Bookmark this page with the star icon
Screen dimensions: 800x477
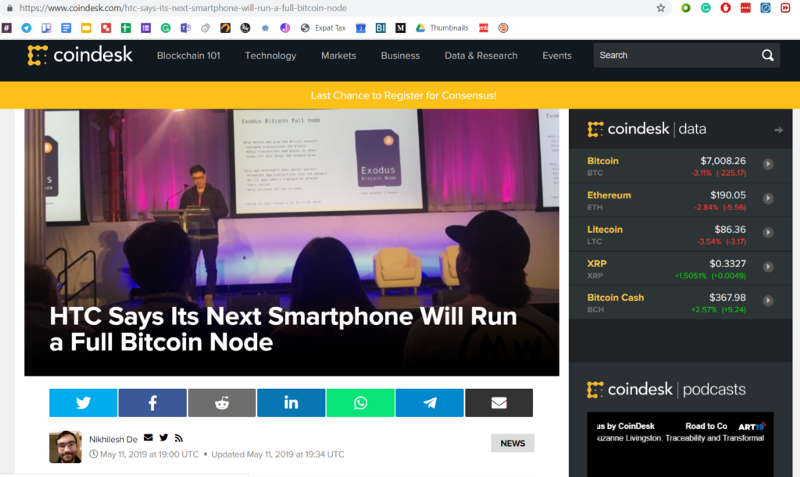click(661, 8)
